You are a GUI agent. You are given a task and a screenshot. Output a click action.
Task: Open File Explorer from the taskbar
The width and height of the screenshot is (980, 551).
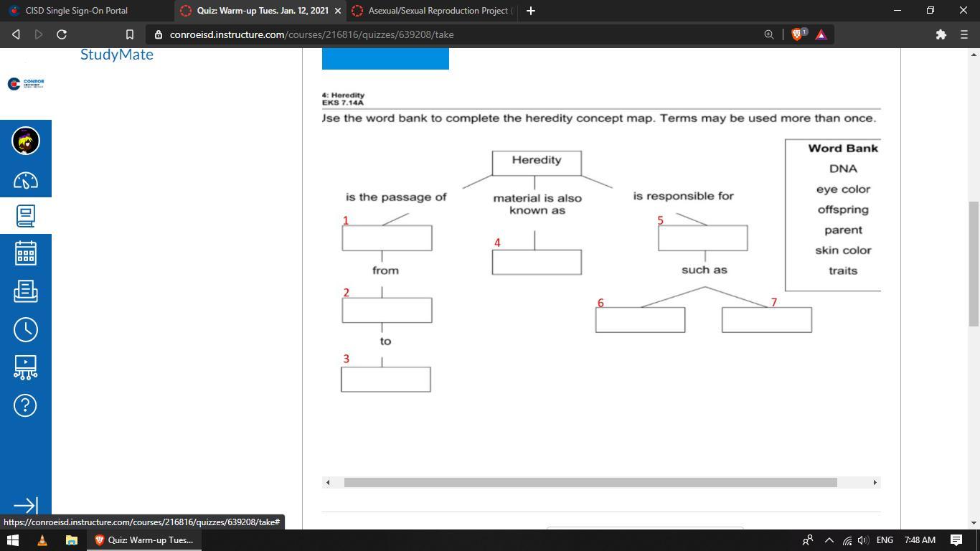72,540
